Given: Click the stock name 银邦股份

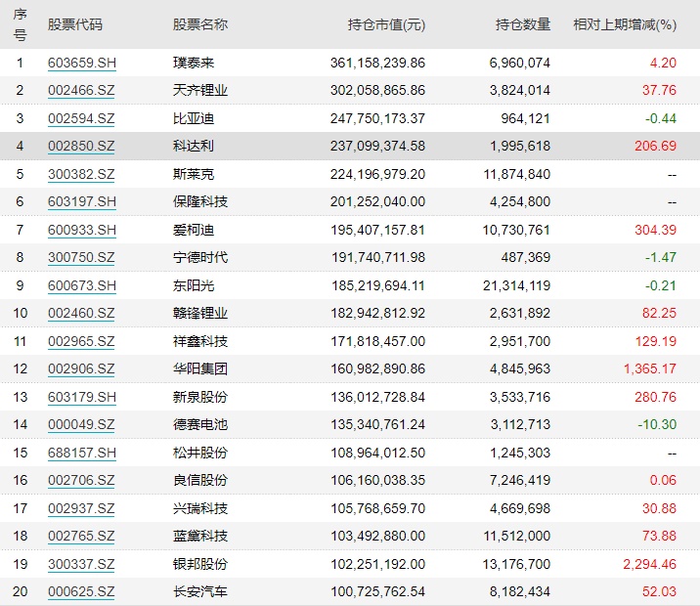Looking at the screenshot, I should (200, 564).
